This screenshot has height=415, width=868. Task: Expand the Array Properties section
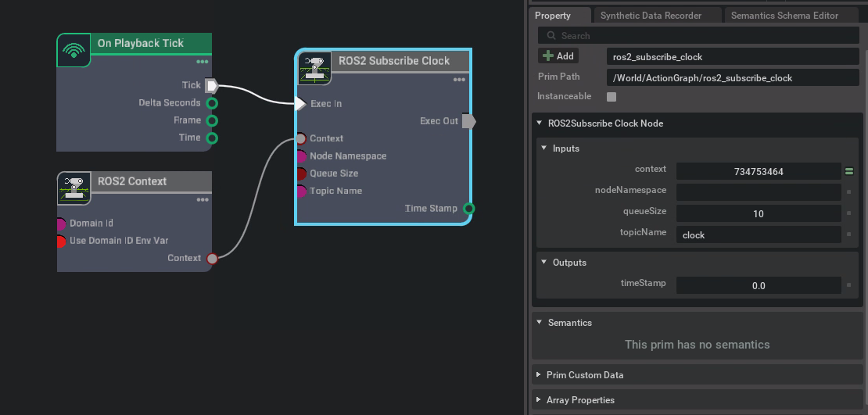(539, 400)
